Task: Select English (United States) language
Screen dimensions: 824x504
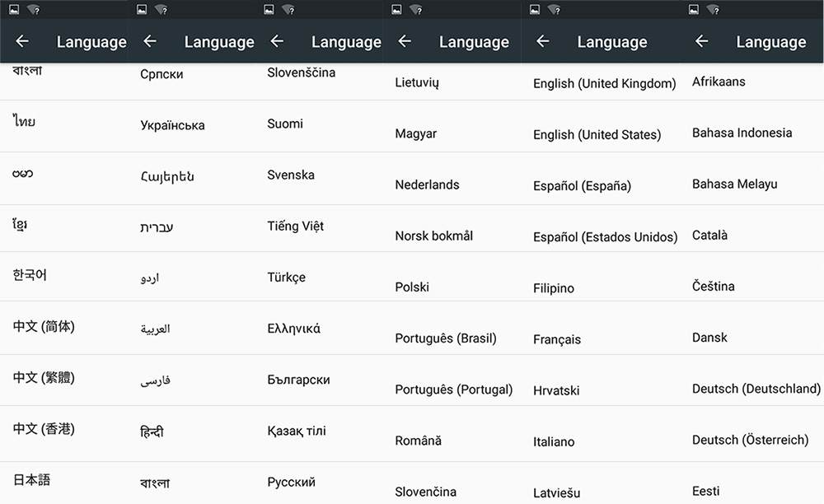Action: click(x=597, y=135)
